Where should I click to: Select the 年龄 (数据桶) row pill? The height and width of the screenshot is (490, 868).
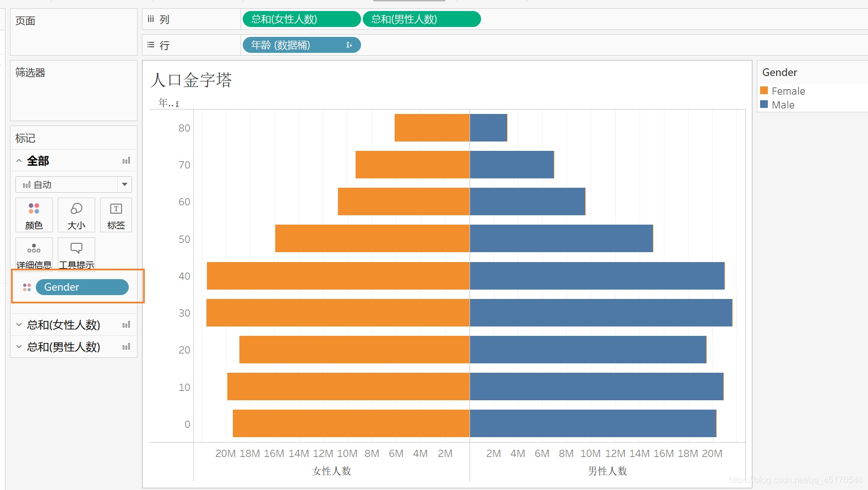[x=302, y=45]
